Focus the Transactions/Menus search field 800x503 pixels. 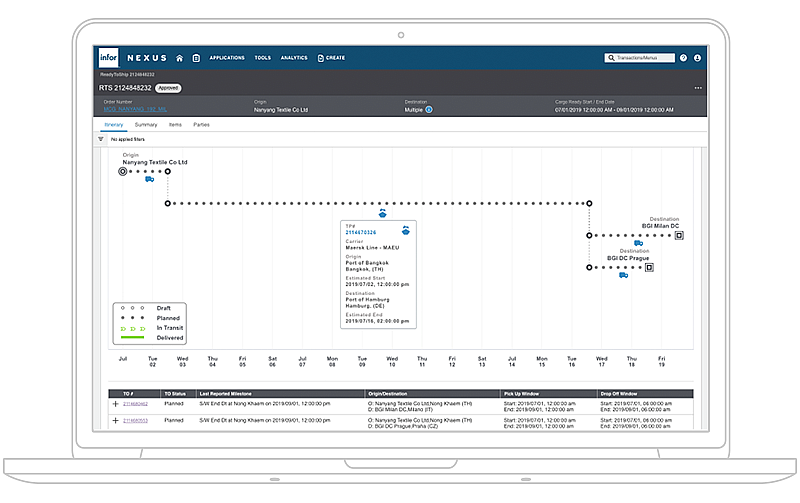[x=640, y=58]
